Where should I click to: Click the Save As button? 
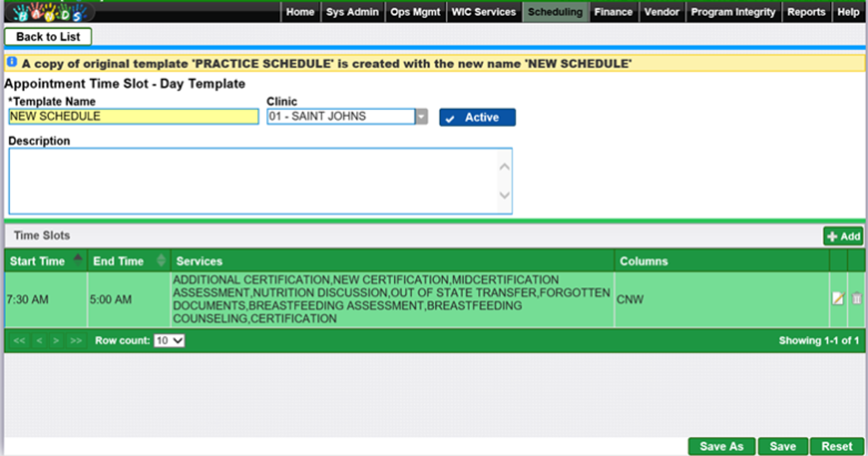pyautogui.click(x=721, y=446)
